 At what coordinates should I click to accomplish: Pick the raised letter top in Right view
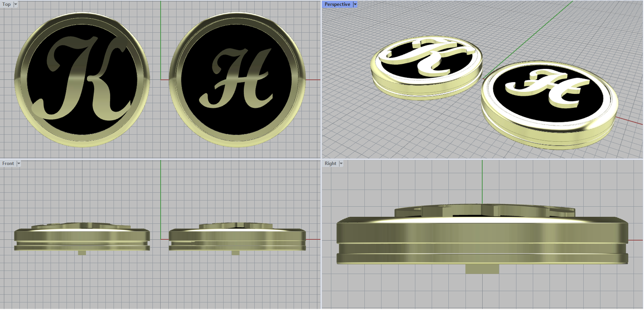[483, 210]
